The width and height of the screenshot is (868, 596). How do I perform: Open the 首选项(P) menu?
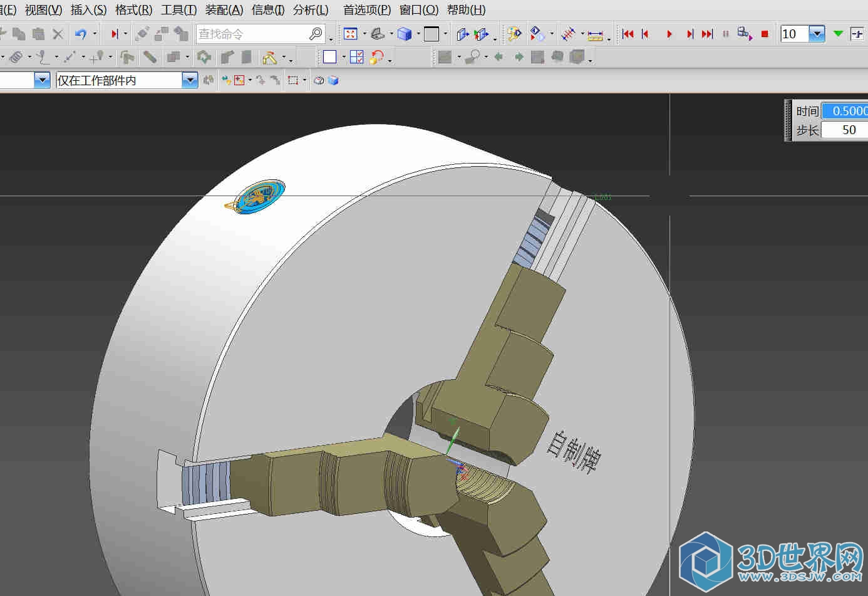(x=367, y=10)
